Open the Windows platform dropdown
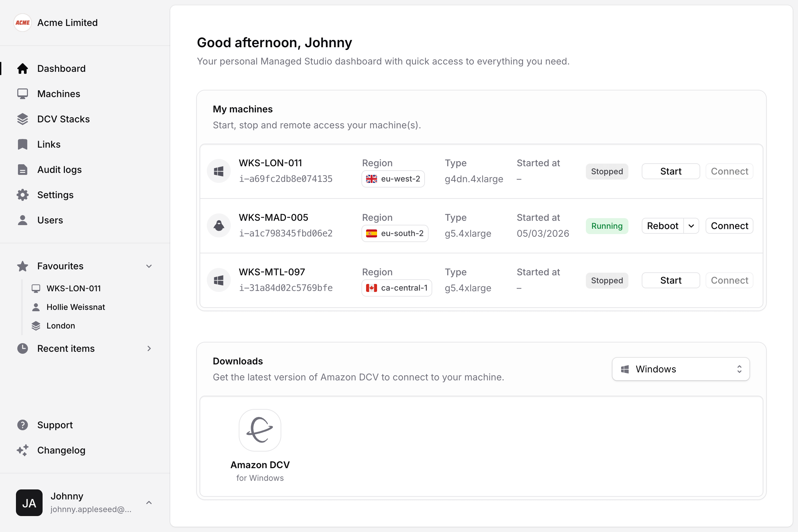 point(681,369)
